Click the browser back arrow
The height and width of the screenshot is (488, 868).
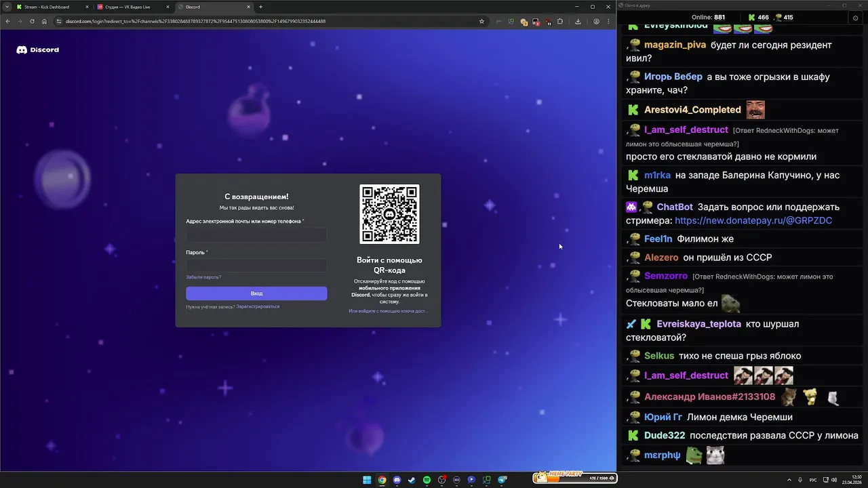(7, 21)
